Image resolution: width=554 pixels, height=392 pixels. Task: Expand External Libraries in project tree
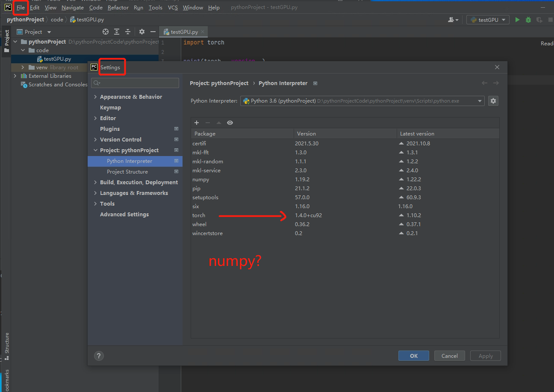pyautogui.click(x=15, y=76)
